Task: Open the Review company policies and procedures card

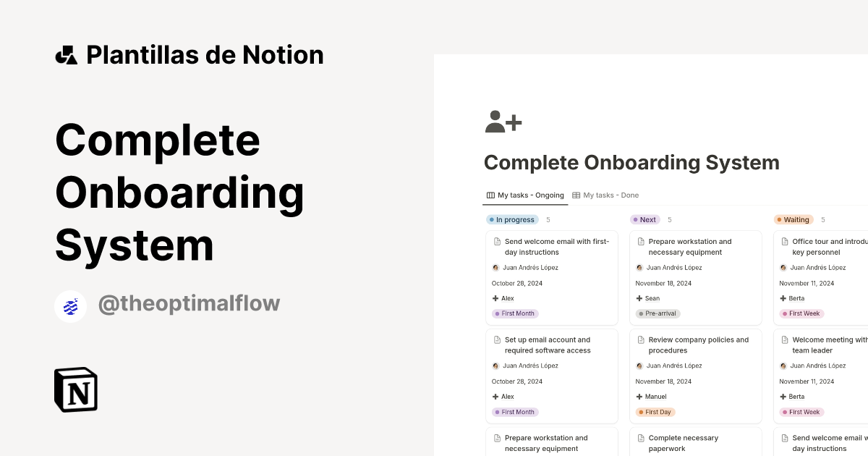Action: pos(696,345)
